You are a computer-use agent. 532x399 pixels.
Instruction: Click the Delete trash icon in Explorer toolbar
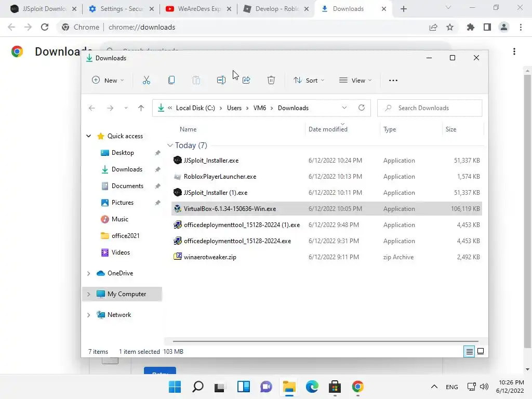coord(271,81)
